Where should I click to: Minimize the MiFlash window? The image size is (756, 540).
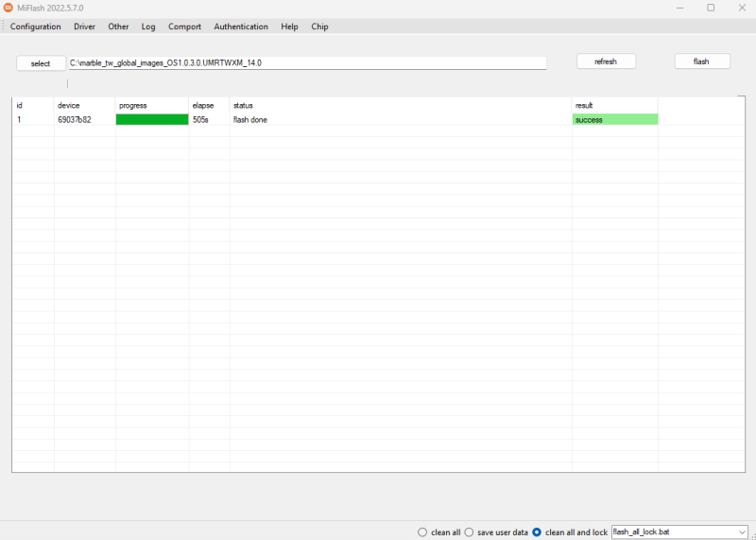[679, 8]
